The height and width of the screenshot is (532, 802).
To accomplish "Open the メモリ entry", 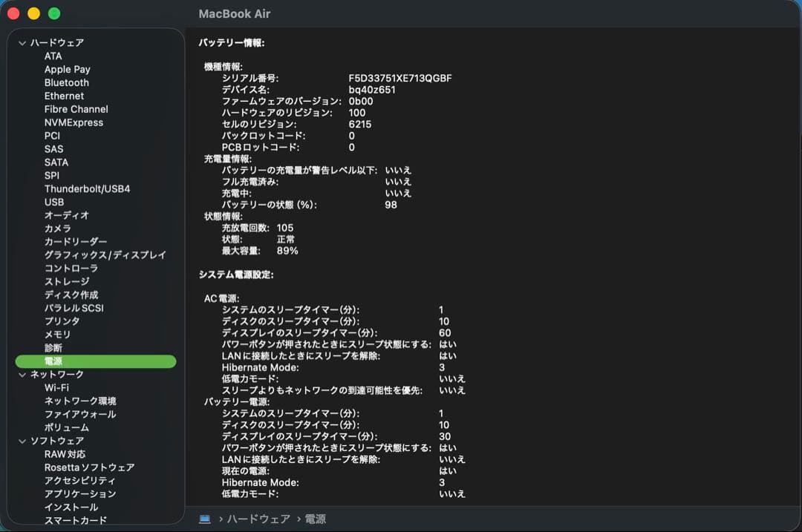I will click(x=57, y=335).
